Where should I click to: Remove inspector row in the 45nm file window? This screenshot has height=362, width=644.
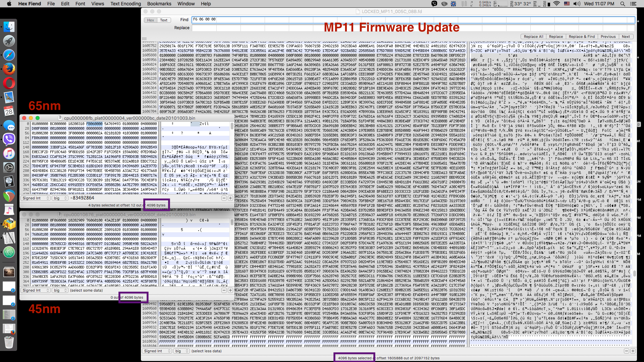tap(224, 290)
